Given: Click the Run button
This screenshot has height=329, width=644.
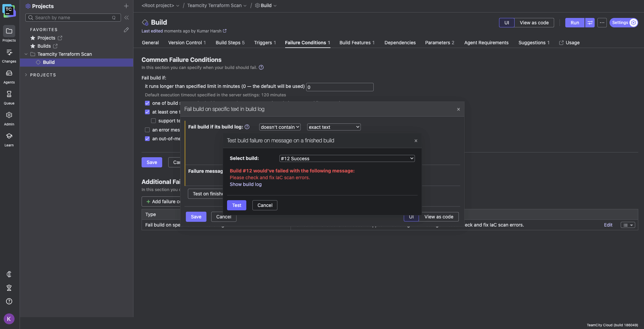Looking at the screenshot, I should (x=575, y=23).
